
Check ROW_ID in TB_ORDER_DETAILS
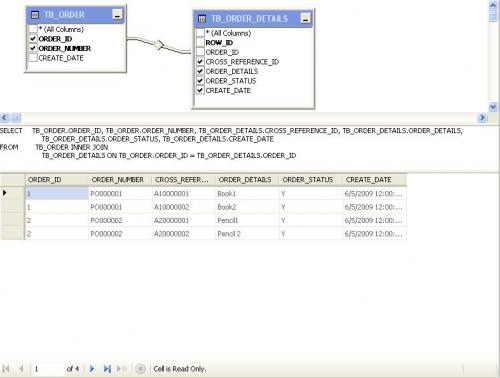click(x=200, y=43)
